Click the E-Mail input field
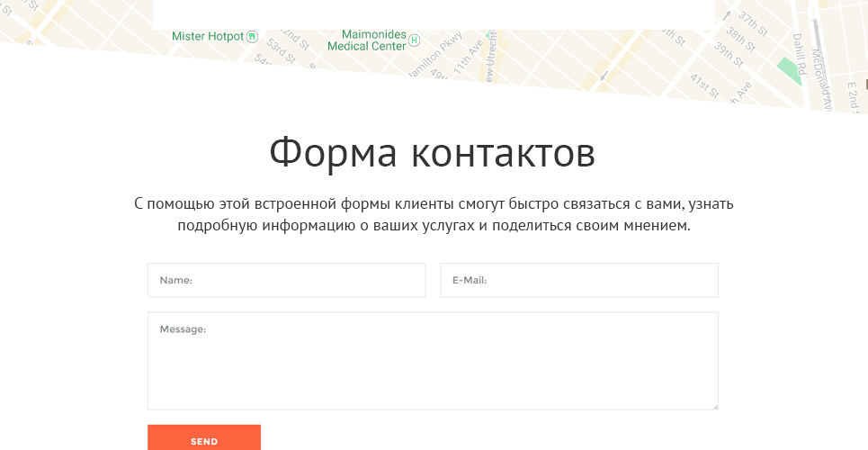Image resolution: width=868 pixels, height=450 pixels. pos(579,281)
